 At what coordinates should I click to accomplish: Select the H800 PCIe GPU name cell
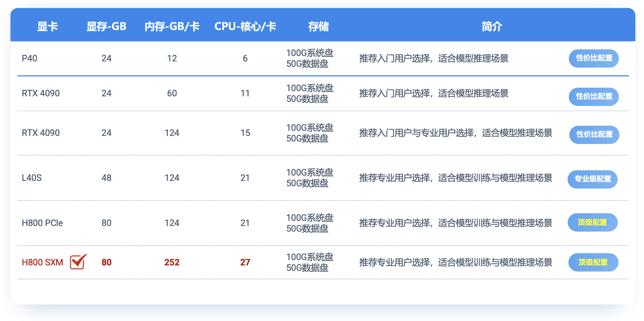point(42,223)
